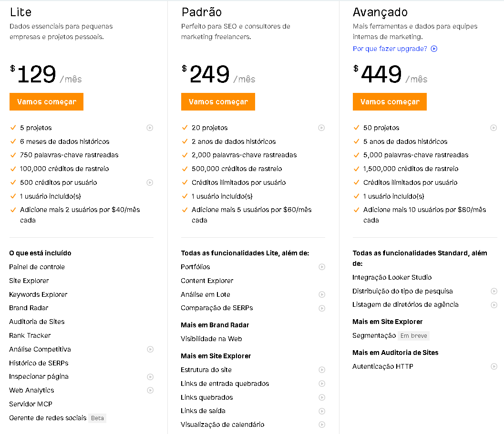Click info icon next to "Web Analytics"
504x434 pixels.
(151, 390)
